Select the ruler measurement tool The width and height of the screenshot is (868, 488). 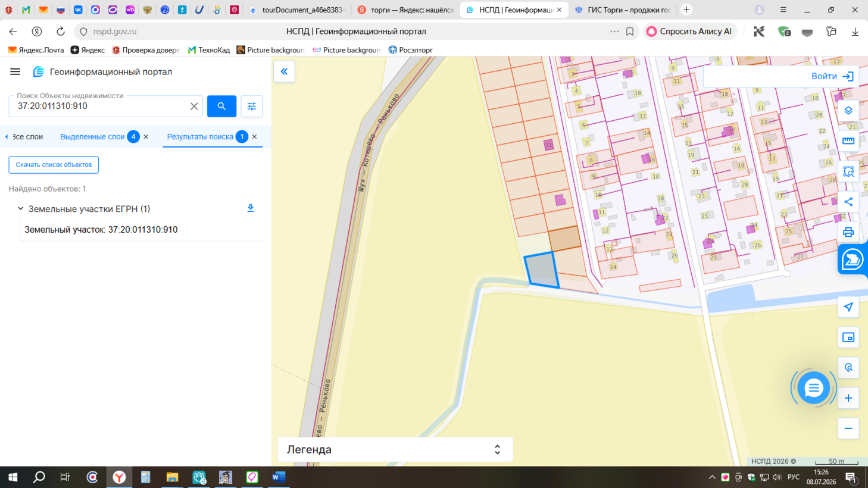pyautogui.click(x=848, y=141)
